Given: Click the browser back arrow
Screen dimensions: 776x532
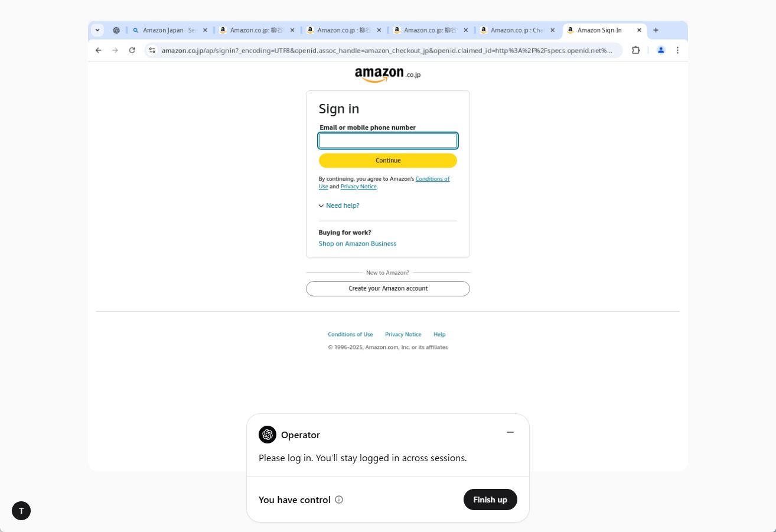Looking at the screenshot, I should (x=99, y=50).
